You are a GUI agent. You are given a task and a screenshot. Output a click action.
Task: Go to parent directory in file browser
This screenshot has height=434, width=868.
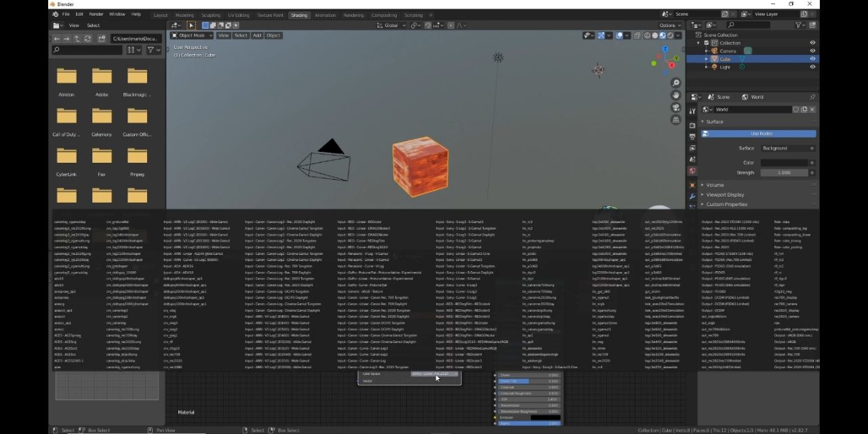click(77, 39)
